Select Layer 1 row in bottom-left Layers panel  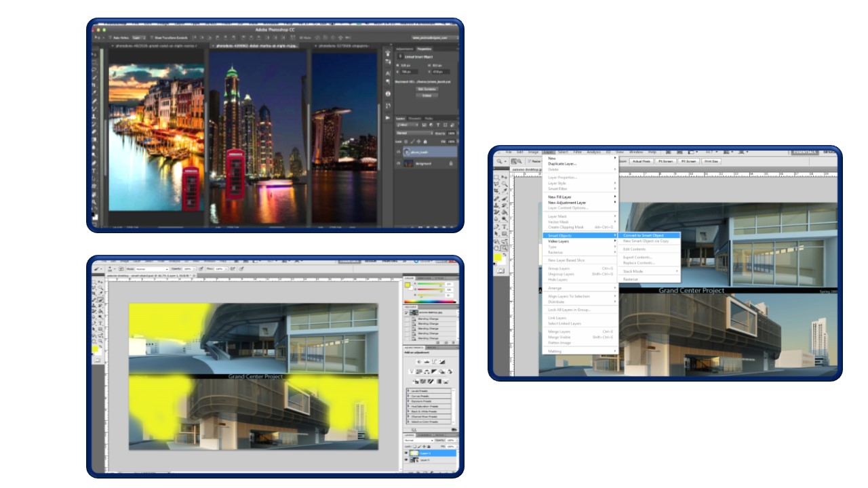[x=431, y=453]
